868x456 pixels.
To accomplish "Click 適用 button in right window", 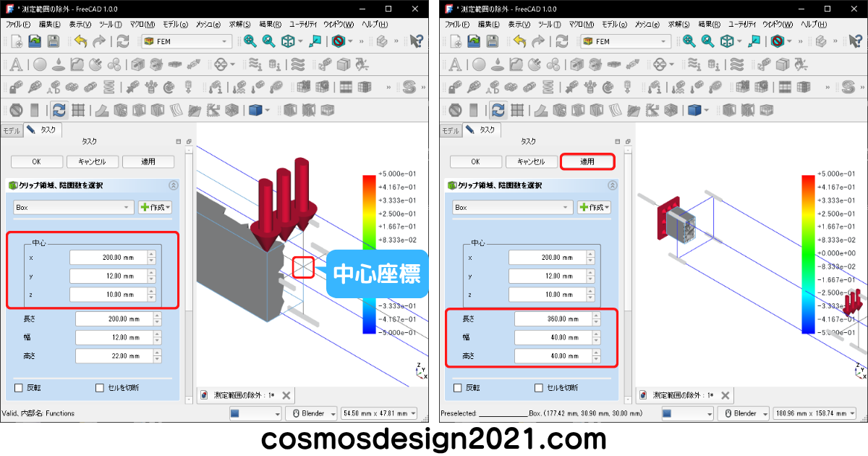I will pos(587,161).
